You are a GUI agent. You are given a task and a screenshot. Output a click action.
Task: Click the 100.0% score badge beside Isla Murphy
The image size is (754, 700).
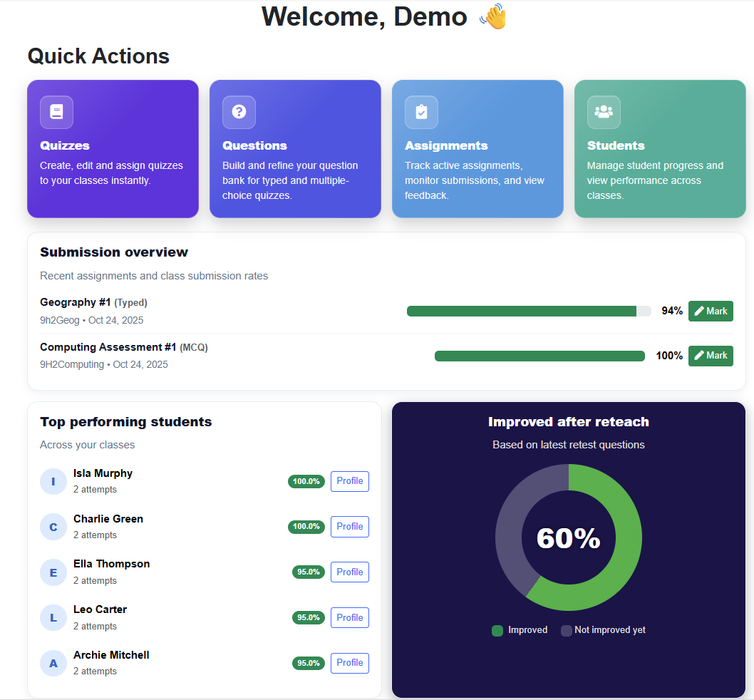[306, 481]
